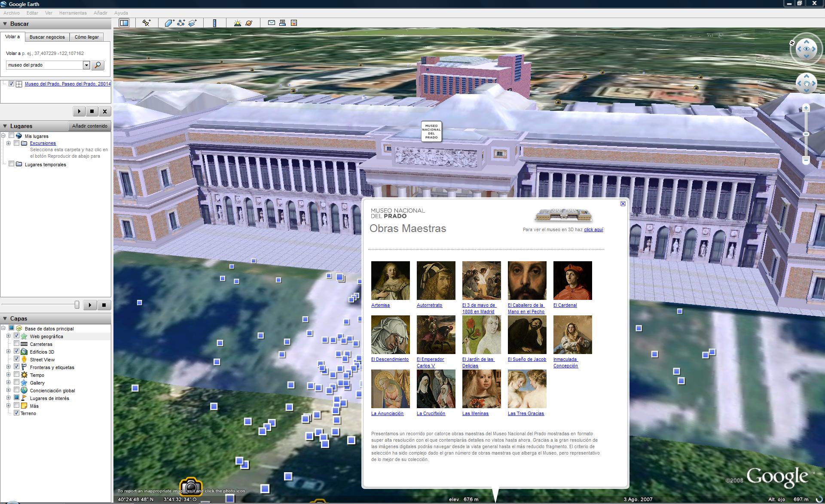Open Museo del Prado search result link

(67, 84)
